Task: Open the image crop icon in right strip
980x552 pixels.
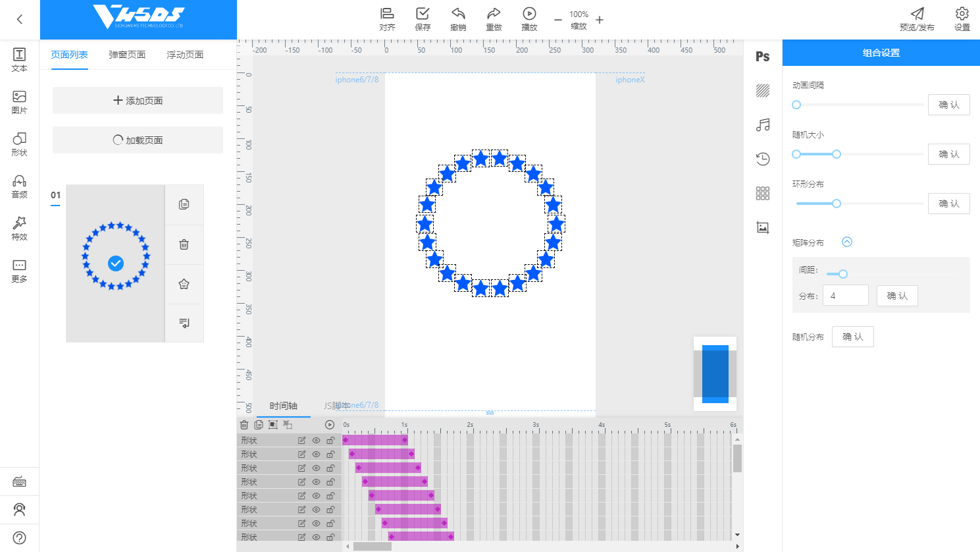Action: 763,227
